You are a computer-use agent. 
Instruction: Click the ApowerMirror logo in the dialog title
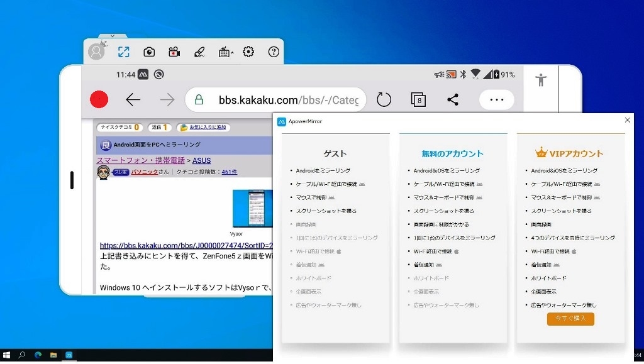click(x=282, y=121)
